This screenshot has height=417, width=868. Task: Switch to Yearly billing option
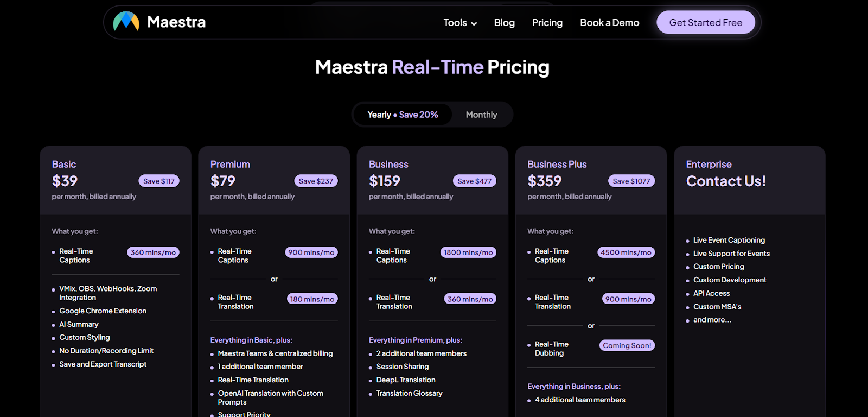(x=403, y=115)
